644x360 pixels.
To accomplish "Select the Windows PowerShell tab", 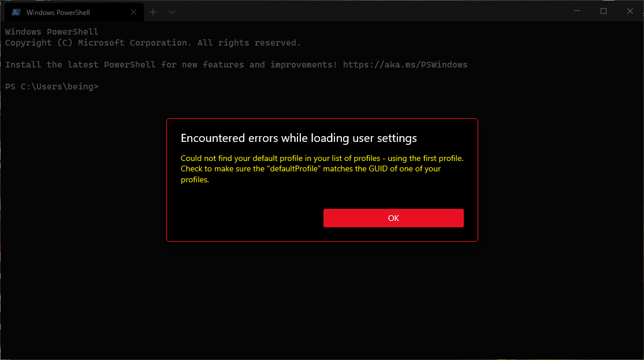I will (74, 12).
